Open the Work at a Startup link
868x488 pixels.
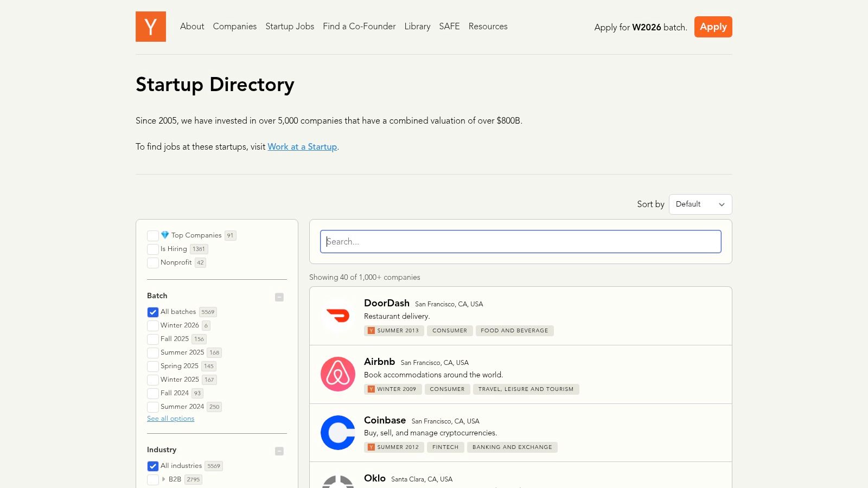click(x=302, y=146)
